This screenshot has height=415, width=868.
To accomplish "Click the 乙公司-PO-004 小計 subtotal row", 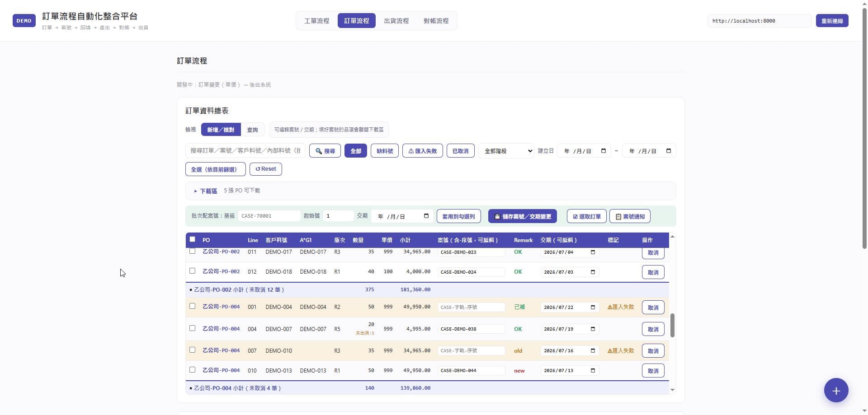I will coord(427,388).
